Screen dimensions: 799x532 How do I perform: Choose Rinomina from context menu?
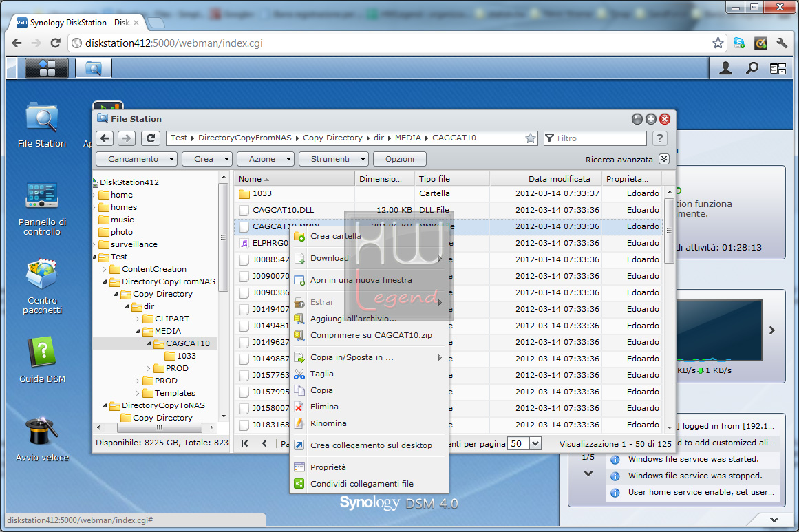tap(370, 423)
